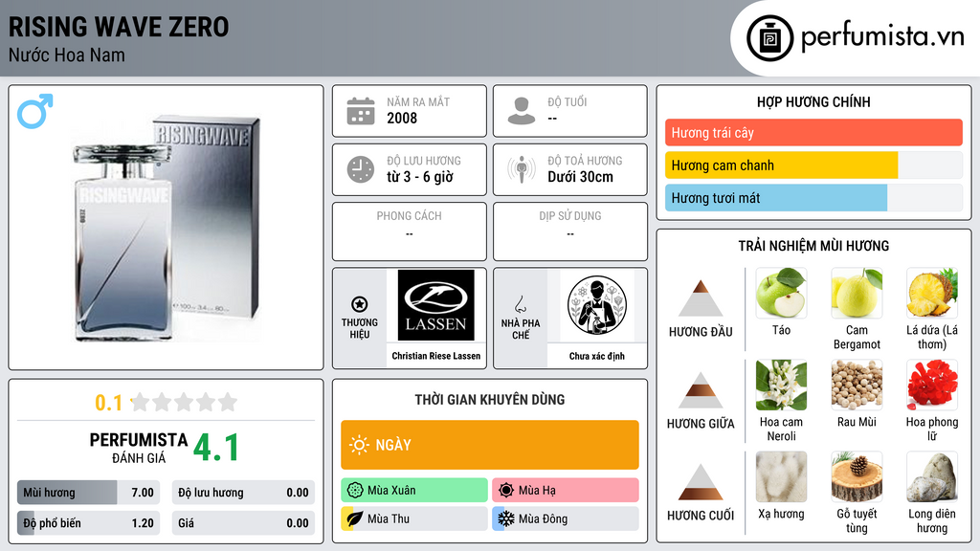This screenshot has width=980, height=551.
Task: Select the Rau Mùi coriander note image
Action: pos(857,385)
